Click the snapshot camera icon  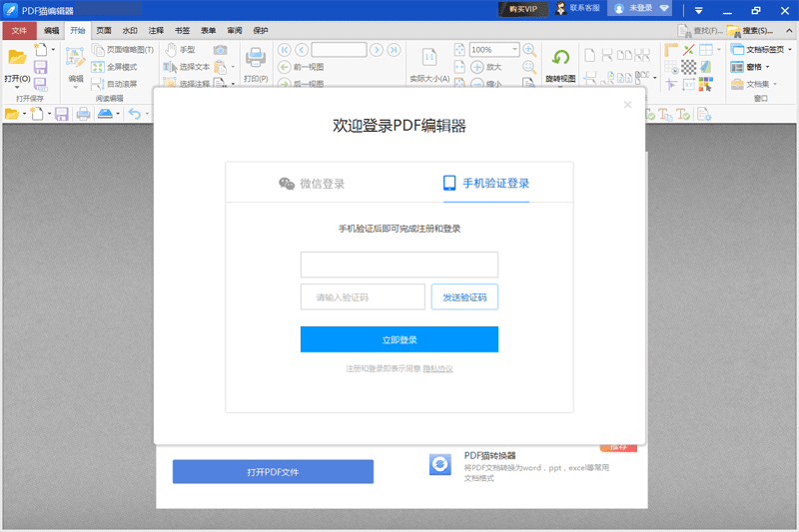pyautogui.click(x=221, y=50)
